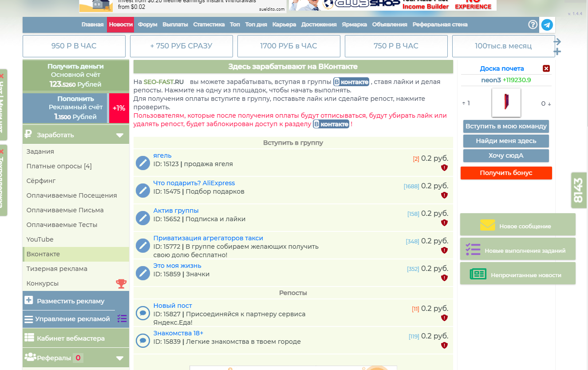Click the neon3 user thumbnail image
This screenshot has width=588, height=370.
506,102
